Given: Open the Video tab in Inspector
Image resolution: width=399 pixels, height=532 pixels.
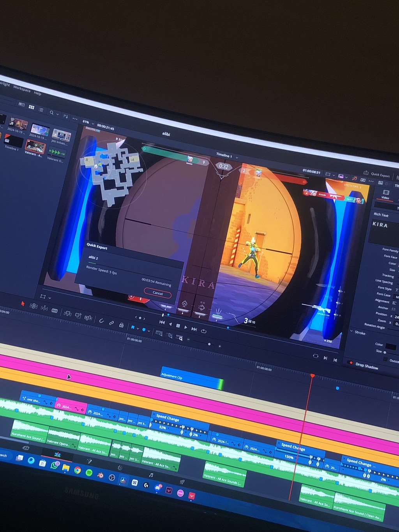Looking at the screenshot, I should [x=385, y=194].
